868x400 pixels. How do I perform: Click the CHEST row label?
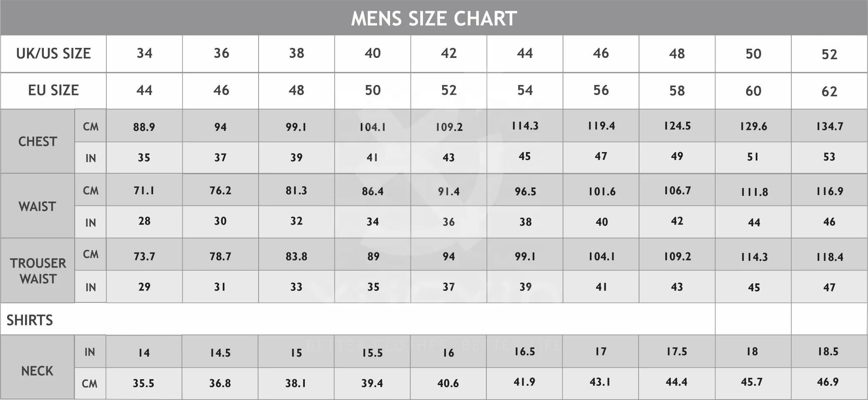point(38,142)
